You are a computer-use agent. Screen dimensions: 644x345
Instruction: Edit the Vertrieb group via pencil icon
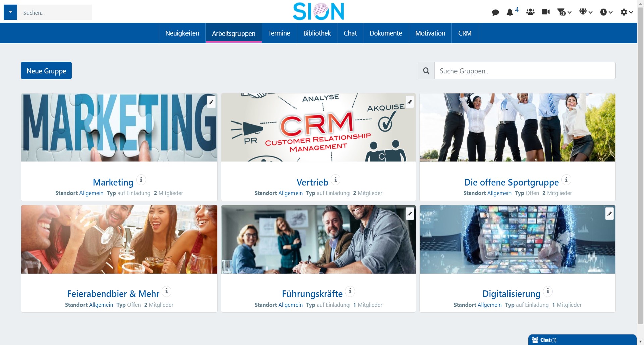[410, 102]
